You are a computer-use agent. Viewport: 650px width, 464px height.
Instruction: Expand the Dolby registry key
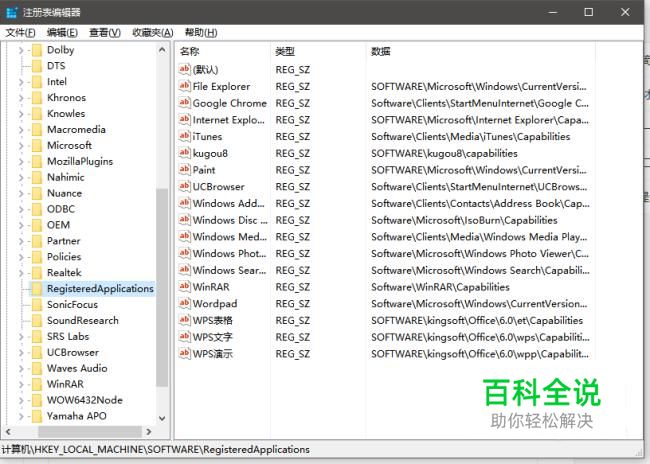point(21,50)
